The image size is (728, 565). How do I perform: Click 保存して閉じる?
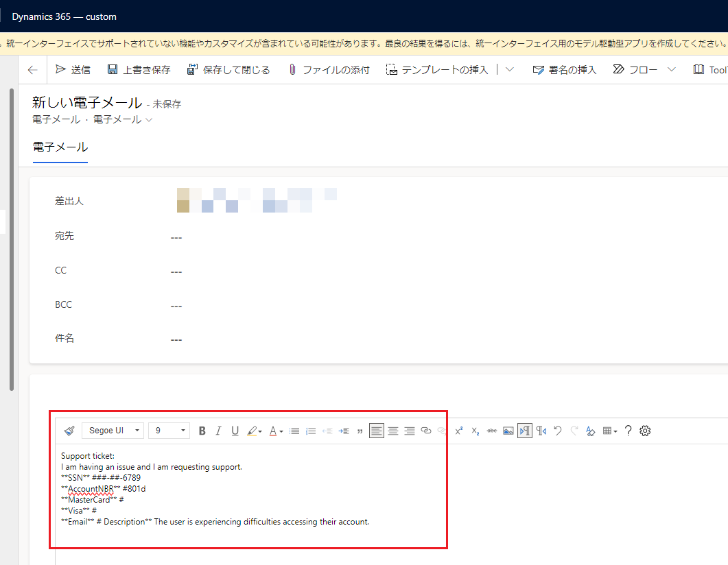(228, 69)
